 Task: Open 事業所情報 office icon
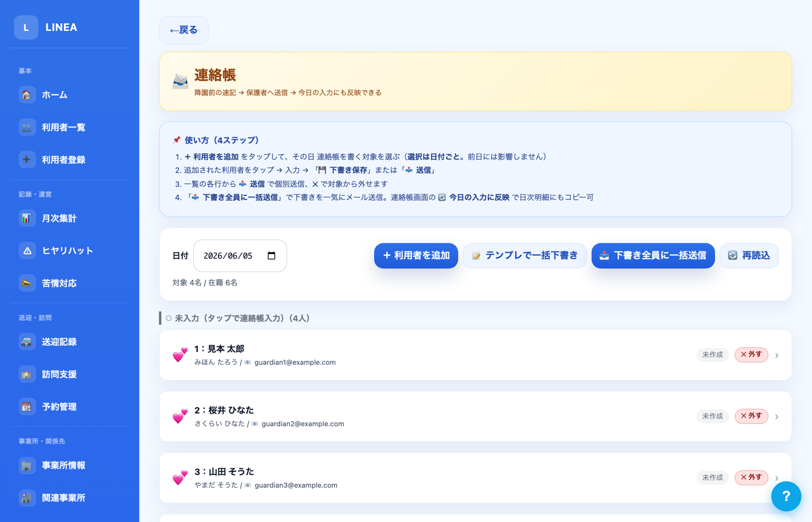(27, 465)
